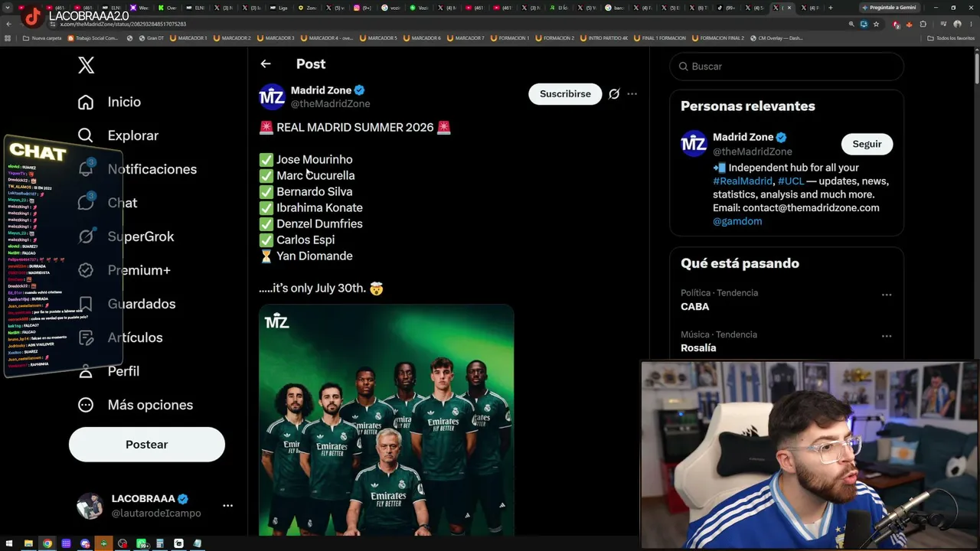Open SuperGrok from the sidebar

[x=126, y=236]
